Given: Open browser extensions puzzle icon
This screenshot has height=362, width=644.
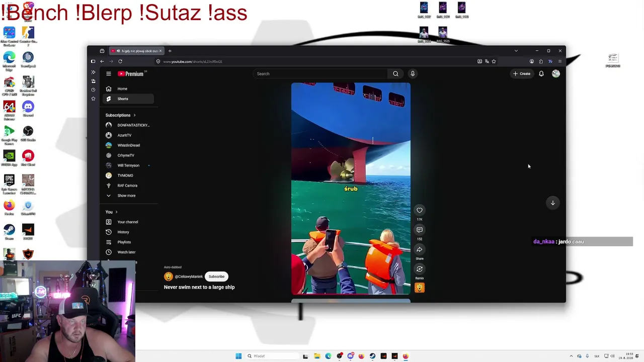Looking at the screenshot, I should pyautogui.click(x=541, y=61).
